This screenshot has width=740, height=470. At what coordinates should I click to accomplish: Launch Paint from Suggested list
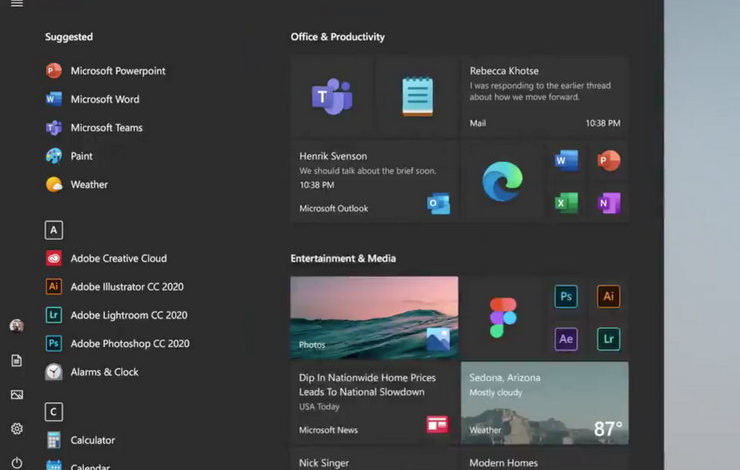[69, 156]
